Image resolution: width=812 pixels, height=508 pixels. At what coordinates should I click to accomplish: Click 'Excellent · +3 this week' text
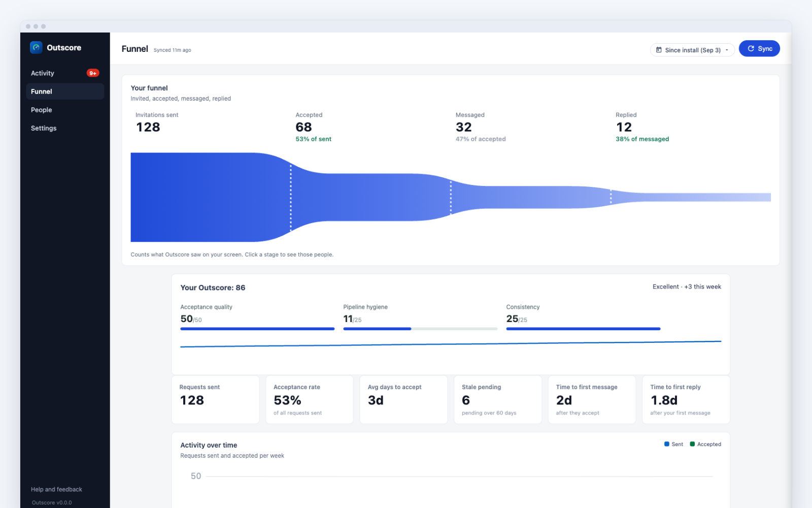(687, 287)
